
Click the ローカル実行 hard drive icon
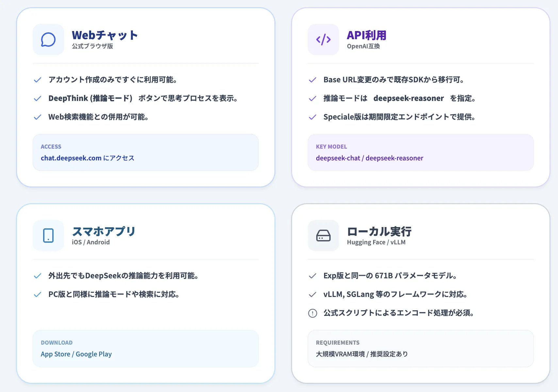click(323, 236)
